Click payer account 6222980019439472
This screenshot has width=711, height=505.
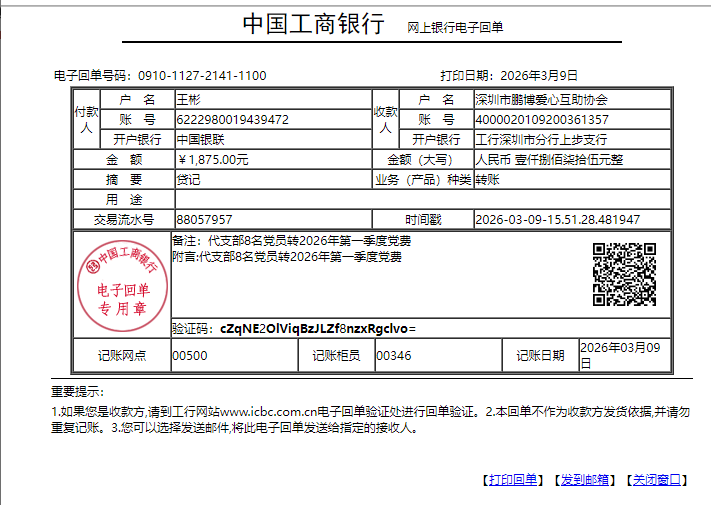click(233, 120)
